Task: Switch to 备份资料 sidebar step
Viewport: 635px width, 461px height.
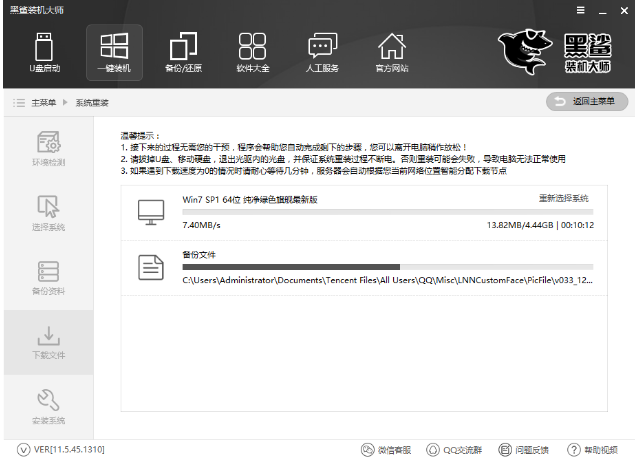Action: (x=48, y=277)
